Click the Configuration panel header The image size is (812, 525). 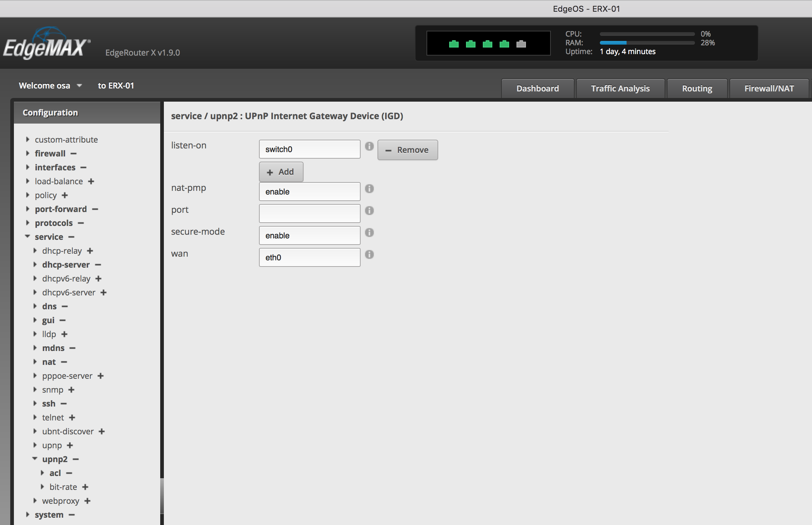[x=87, y=113]
